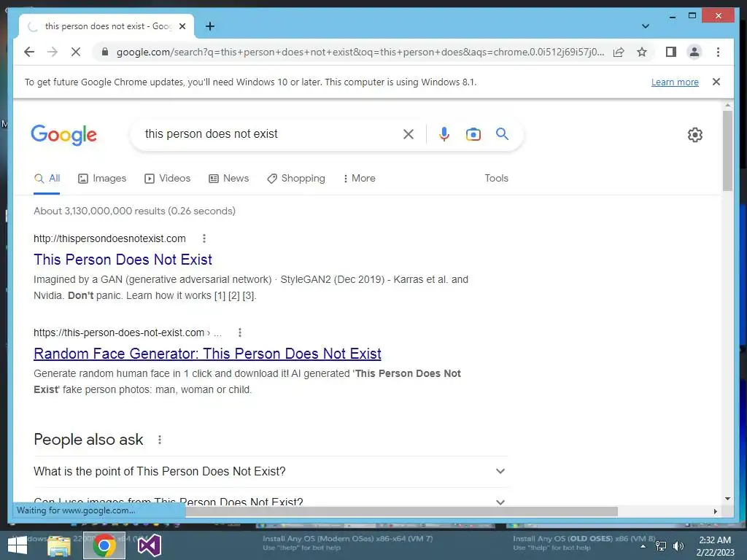The height and width of the screenshot is (560, 747).
Task: Click the address bar URL
Action: click(360, 52)
